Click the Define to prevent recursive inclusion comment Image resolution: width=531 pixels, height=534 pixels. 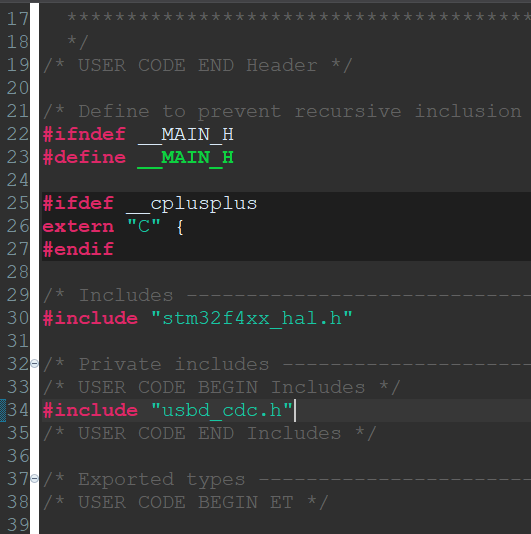pos(283,112)
